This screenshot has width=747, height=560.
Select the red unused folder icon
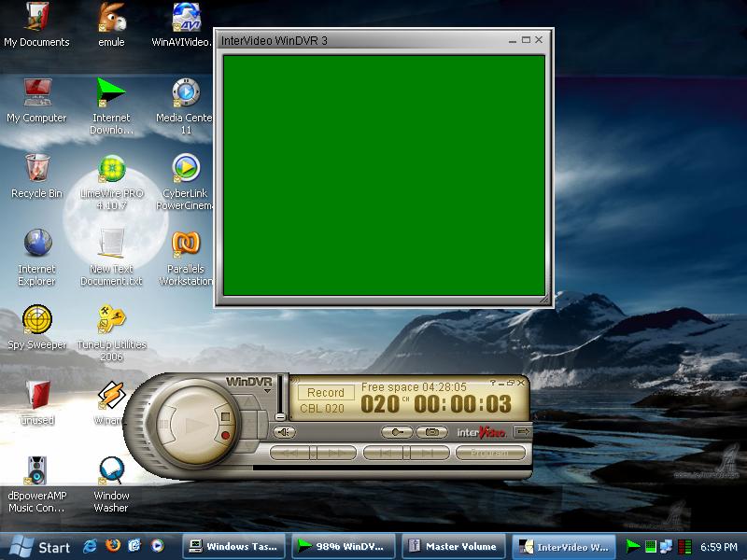[36, 403]
